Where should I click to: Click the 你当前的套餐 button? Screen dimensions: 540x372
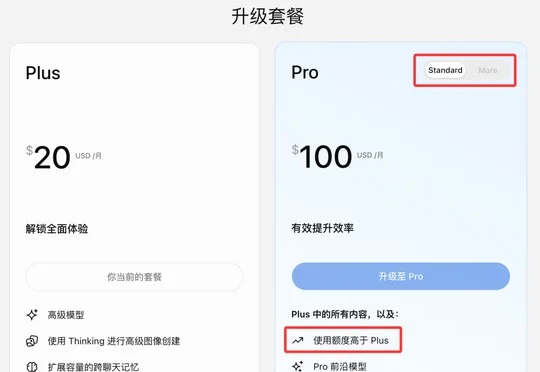click(134, 277)
